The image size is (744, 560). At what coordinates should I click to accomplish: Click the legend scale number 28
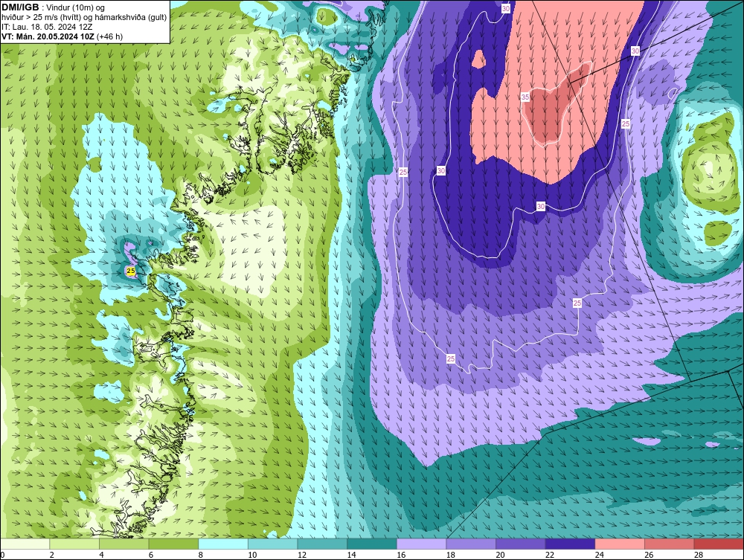699,555
